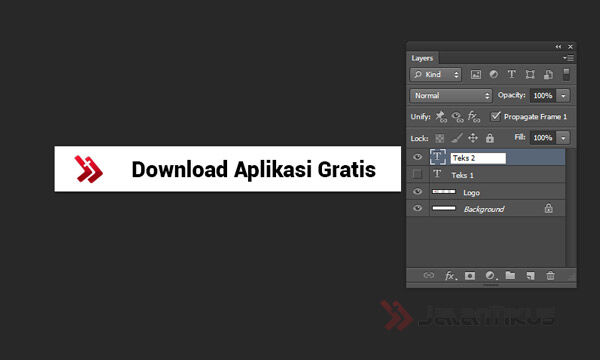This screenshot has width=600, height=360.
Task: Filter layers by adjustment layers icon
Action: (494, 75)
